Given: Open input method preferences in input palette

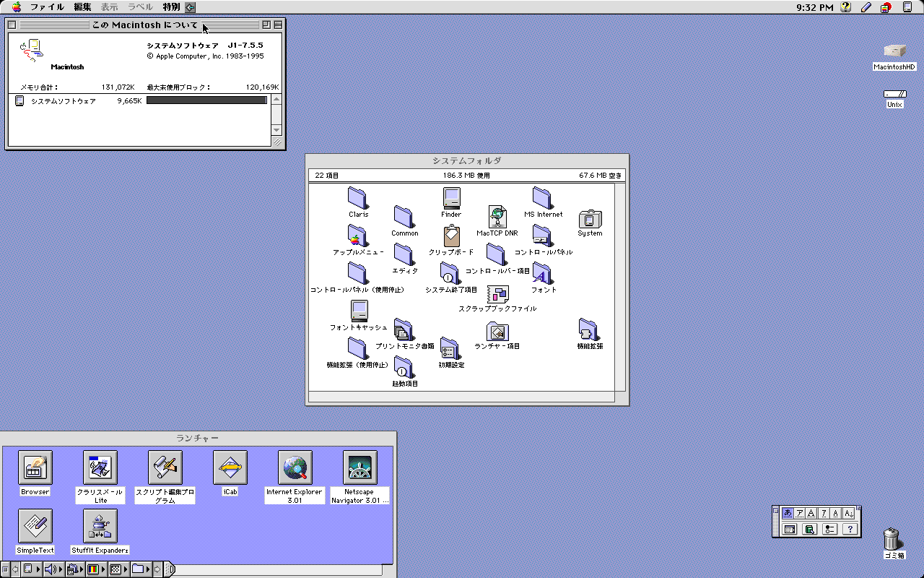Looking at the screenshot, I should click(830, 529).
